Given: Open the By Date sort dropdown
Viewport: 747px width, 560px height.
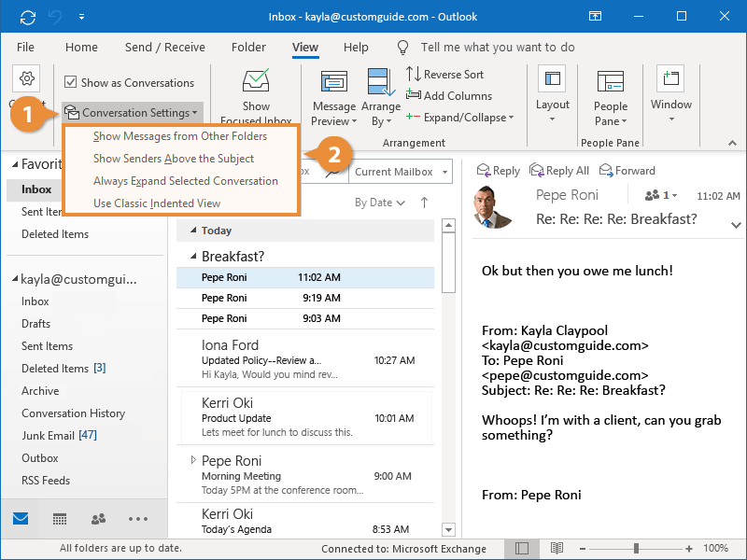Looking at the screenshot, I should tap(380, 203).
